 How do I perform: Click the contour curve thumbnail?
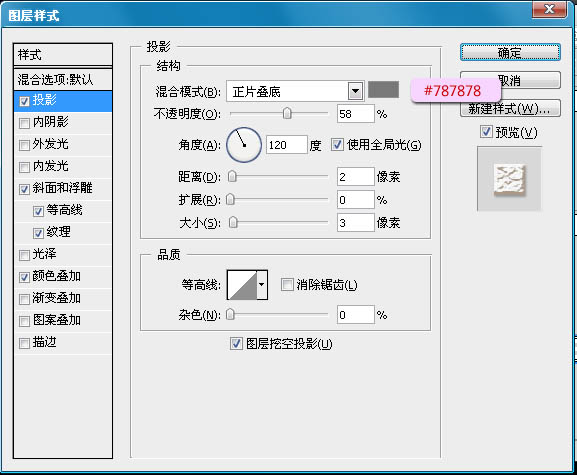click(242, 285)
